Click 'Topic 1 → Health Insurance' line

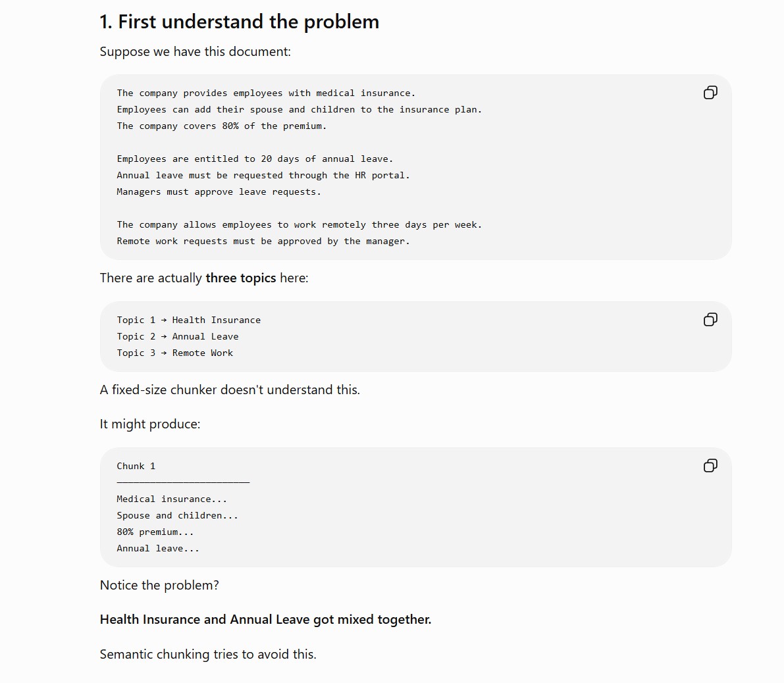click(x=188, y=320)
